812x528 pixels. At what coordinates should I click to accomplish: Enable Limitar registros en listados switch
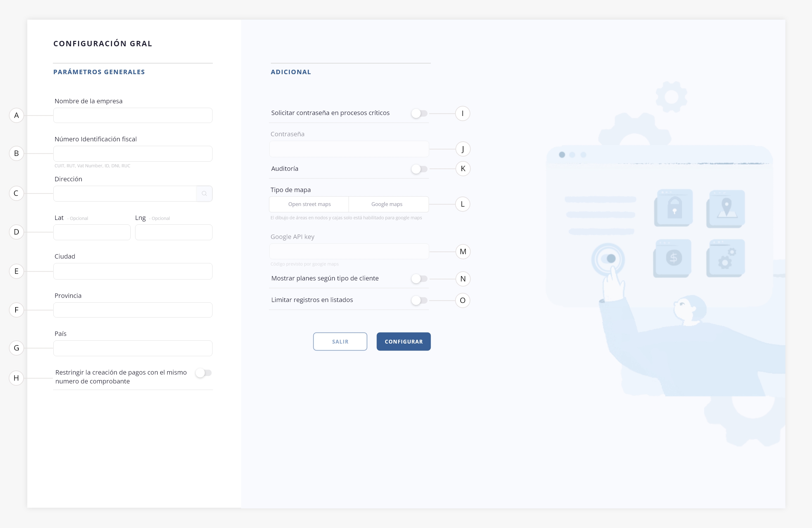click(419, 300)
